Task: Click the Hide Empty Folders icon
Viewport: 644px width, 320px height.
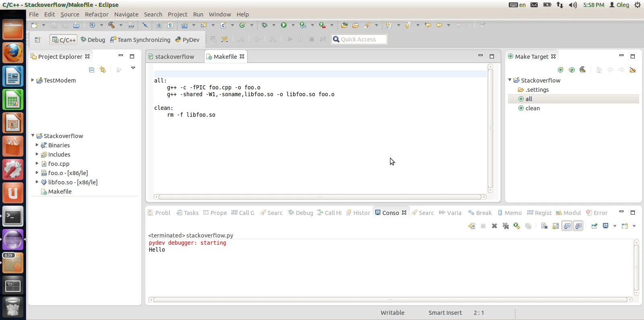Action: tap(633, 70)
